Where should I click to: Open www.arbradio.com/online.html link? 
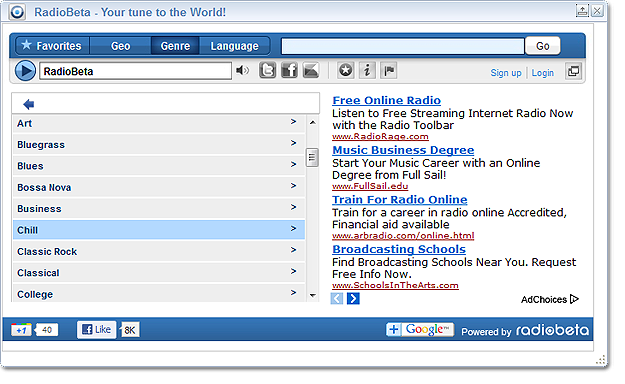[403, 236]
